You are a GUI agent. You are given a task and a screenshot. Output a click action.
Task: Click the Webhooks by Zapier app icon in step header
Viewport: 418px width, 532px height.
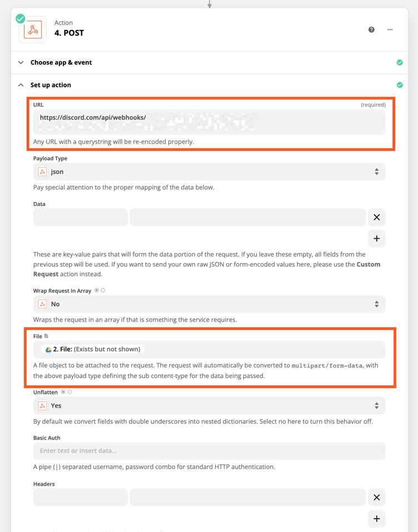(x=32, y=29)
